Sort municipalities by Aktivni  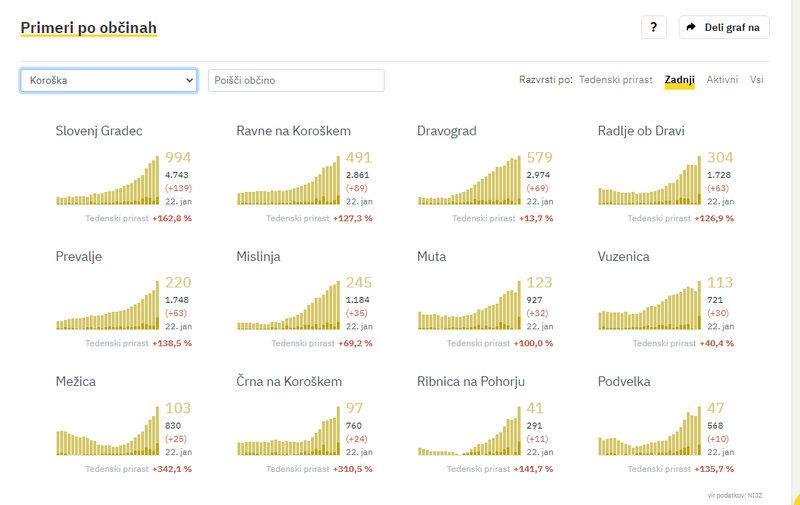[x=722, y=79]
